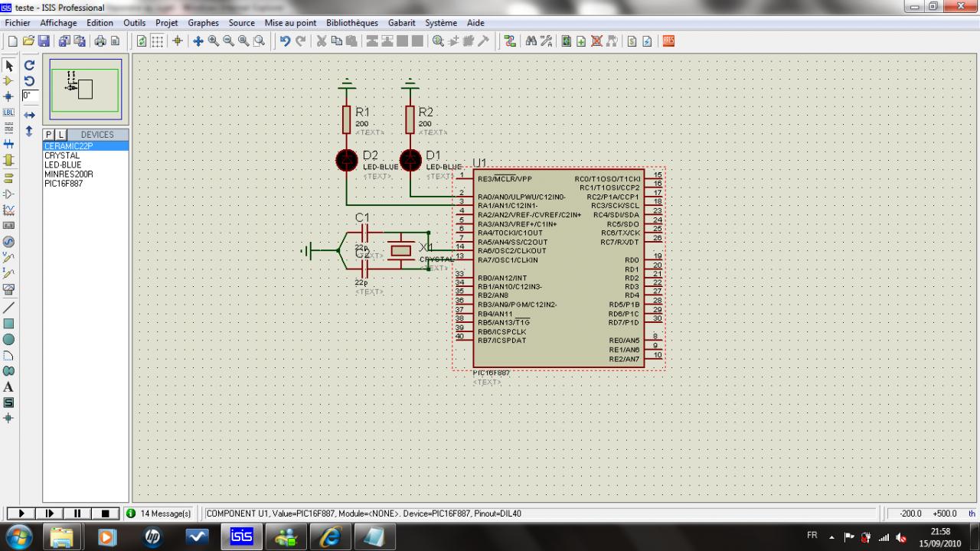
Task: Rotate clockwise button
Action: pos(29,66)
